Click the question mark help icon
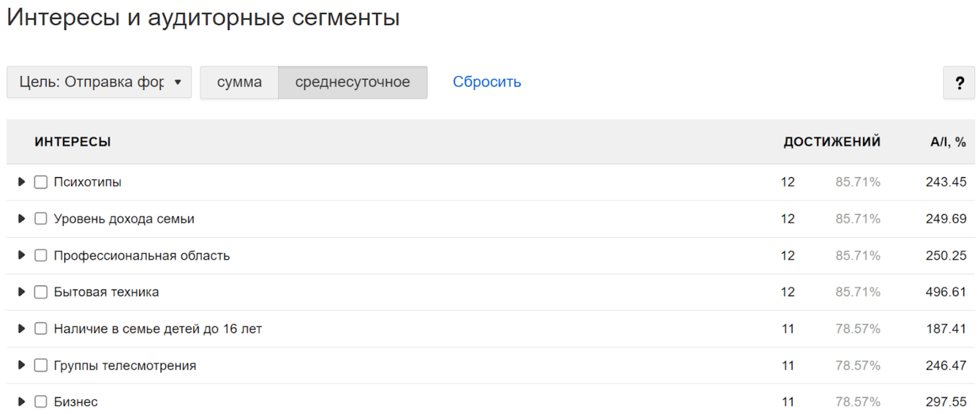 [x=959, y=83]
